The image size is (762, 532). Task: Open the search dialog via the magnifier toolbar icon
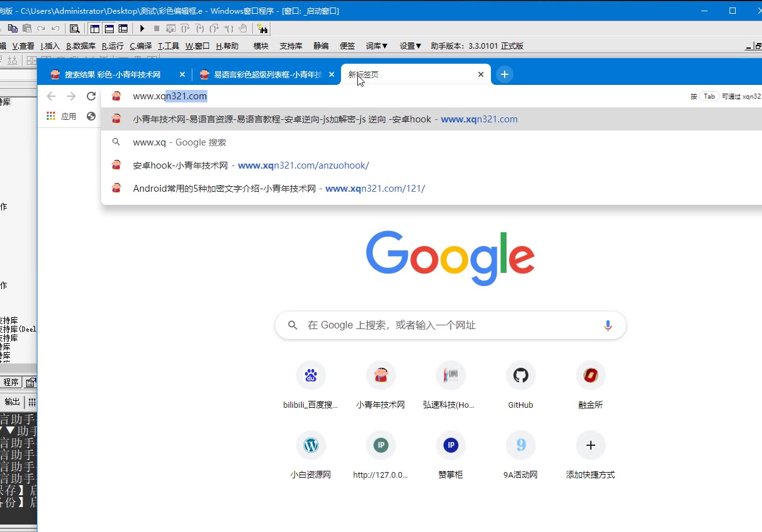pos(74,28)
